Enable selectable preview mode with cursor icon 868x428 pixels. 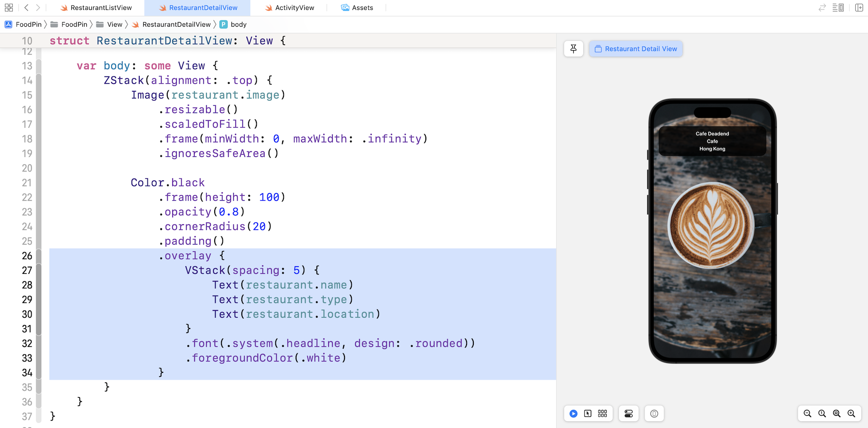click(588, 413)
